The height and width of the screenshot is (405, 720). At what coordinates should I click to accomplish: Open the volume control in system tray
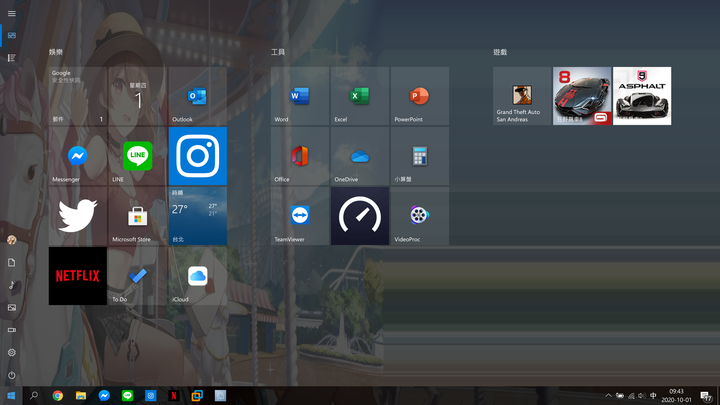point(642,395)
